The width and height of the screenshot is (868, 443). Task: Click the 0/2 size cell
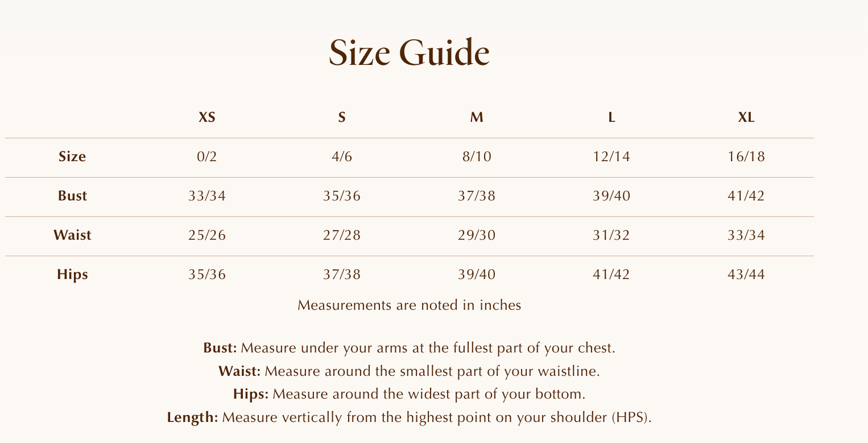[207, 157]
